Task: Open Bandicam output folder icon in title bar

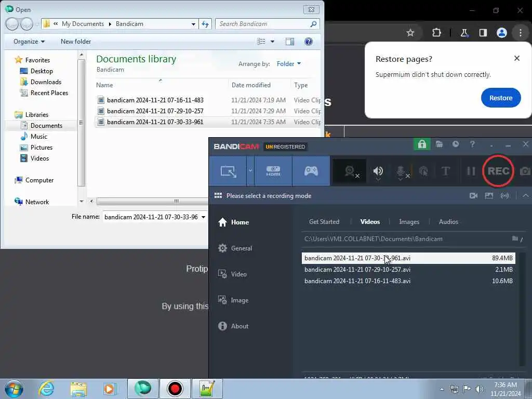Action: pyautogui.click(x=440, y=144)
